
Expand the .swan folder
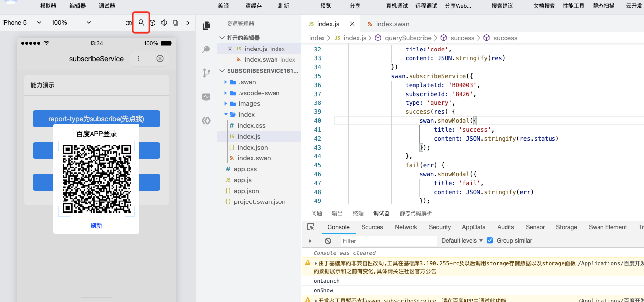pyautogui.click(x=226, y=82)
